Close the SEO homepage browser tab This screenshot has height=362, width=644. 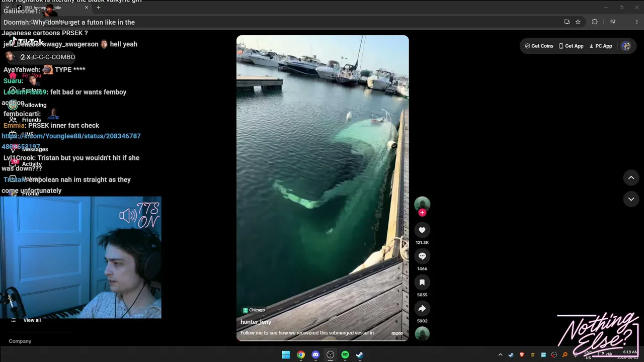pos(87,8)
